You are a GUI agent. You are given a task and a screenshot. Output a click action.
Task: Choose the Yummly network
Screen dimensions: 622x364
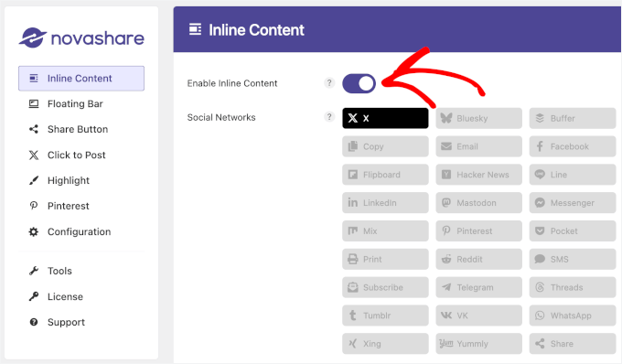click(x=478, y=343)
